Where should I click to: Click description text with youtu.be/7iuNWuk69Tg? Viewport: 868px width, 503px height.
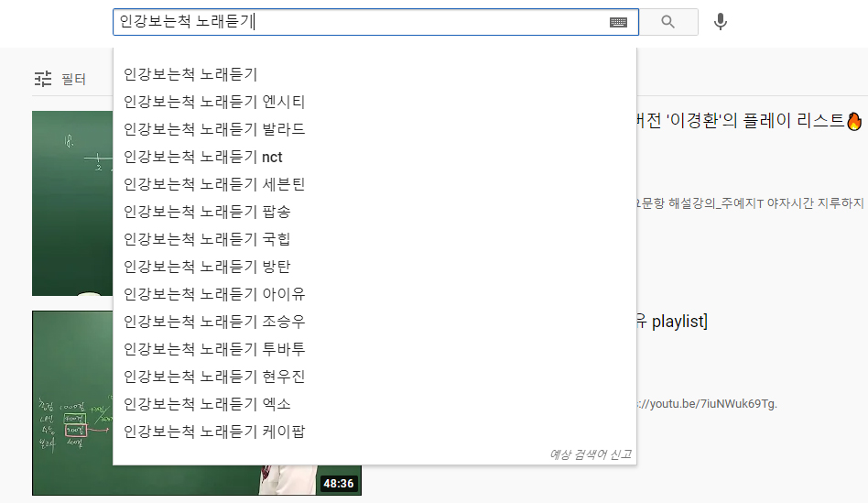click(x=707, y=404)
